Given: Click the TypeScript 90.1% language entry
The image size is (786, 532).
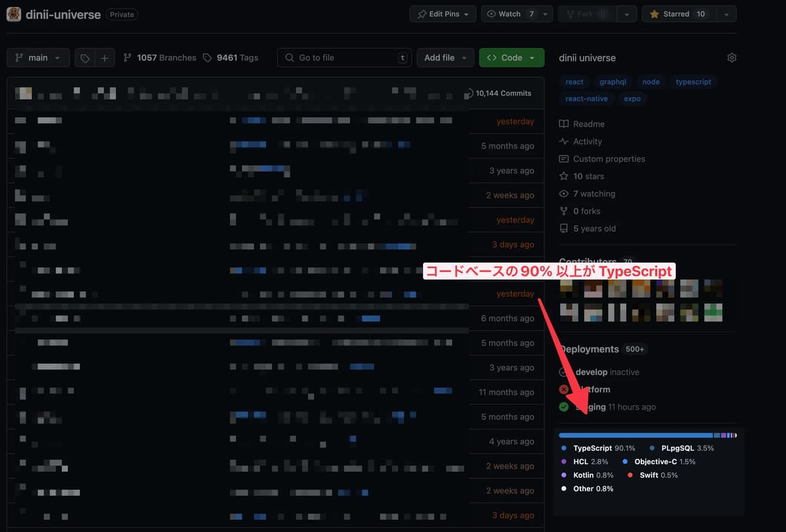Looking at the screenshot, I should coord(599,448).
